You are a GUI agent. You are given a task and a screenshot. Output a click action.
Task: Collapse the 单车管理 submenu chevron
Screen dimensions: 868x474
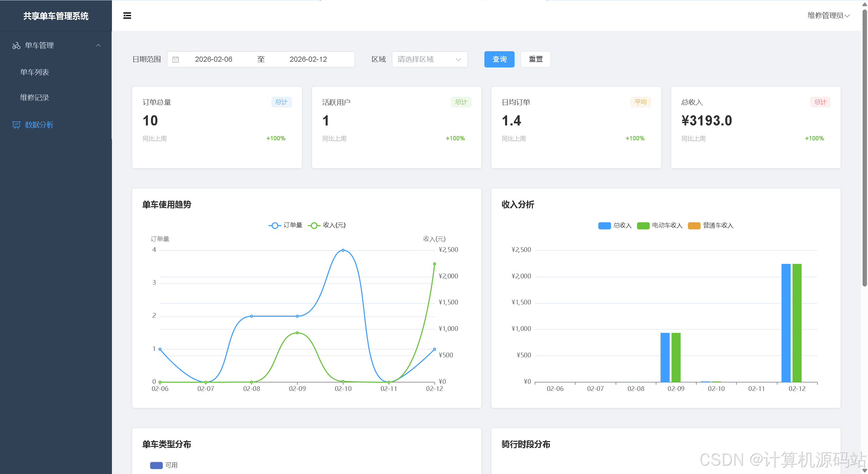pyautogui.click(x=98, y=45)
